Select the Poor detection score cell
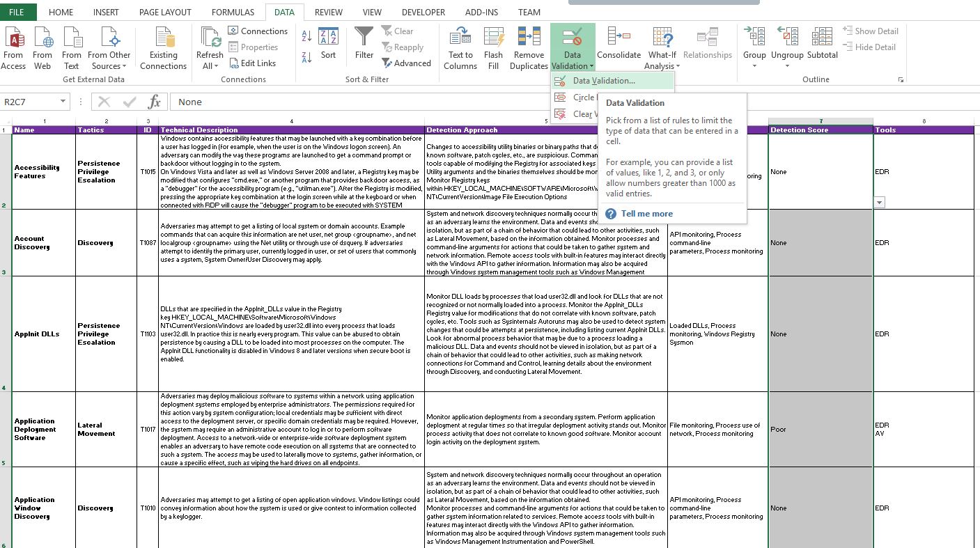The width and height of the screenshot is (980, 548). point(820,430)
